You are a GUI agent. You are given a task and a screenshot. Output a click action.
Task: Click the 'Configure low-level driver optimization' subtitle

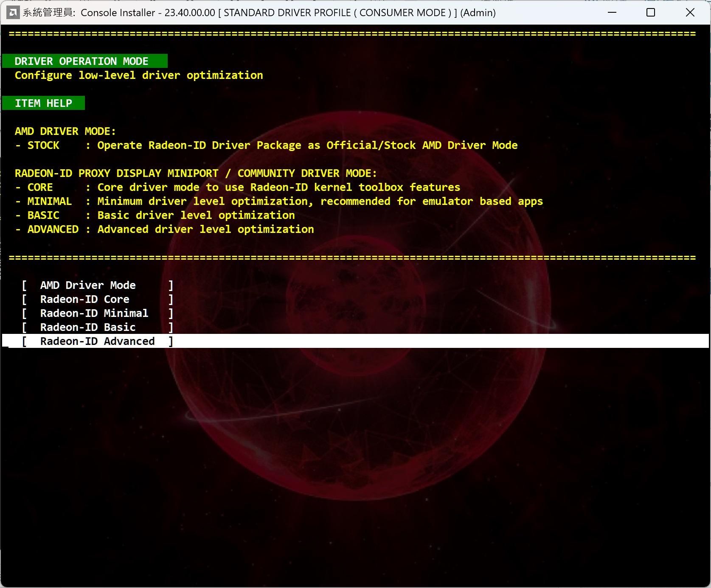tap(139, 75)
